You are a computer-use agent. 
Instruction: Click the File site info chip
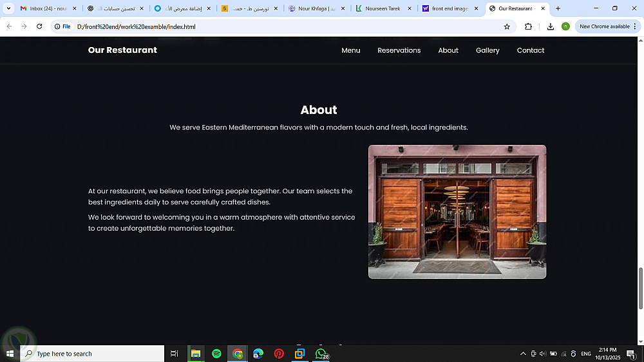pos(62,26)
